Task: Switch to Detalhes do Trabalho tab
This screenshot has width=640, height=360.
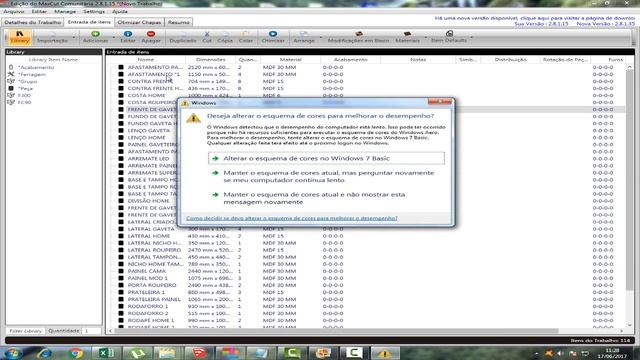Action: [x=33, y=22]
